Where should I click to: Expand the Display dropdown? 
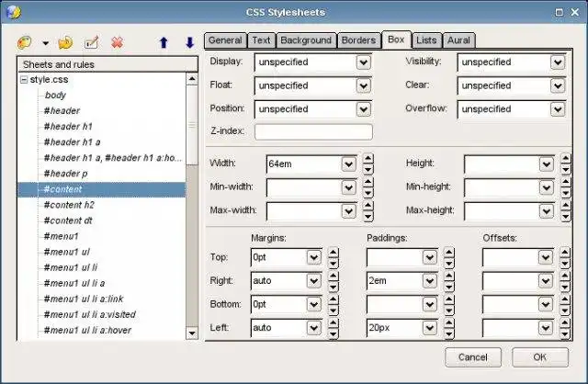tap(364, 62)
